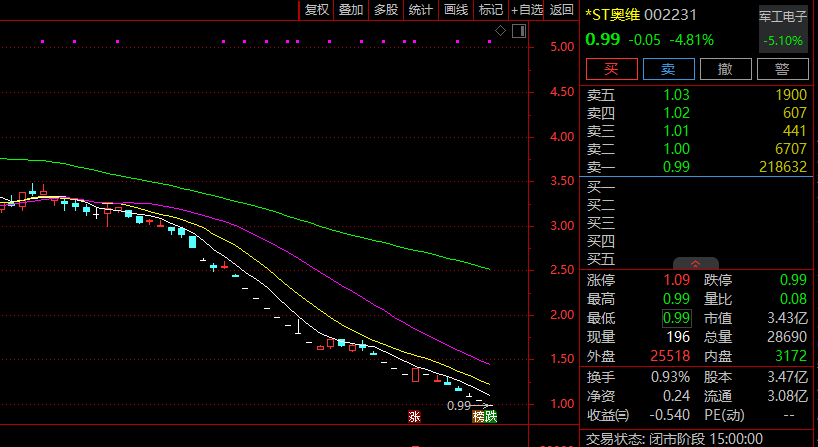The height and width of the screenshot is (447, 818).
Task: Open the 复权 adjustment menu
Action: click(x=317, y=10)
